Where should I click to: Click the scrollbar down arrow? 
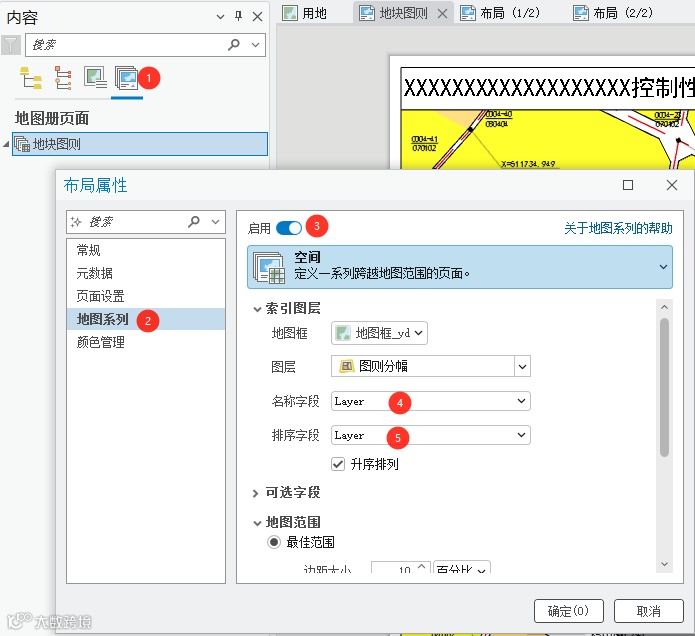[x=664, y=564]
